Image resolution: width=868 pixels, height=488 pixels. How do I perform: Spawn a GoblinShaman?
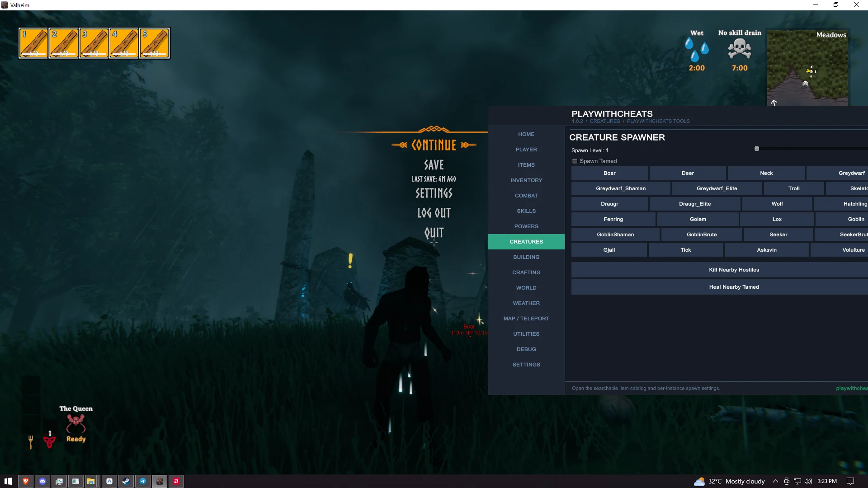[615, 235]
